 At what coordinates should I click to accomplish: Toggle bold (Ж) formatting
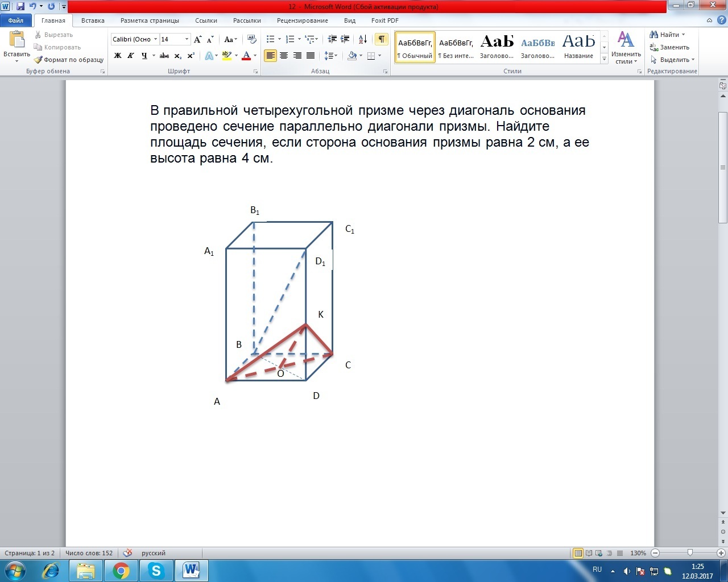click(x=118, y=56)
